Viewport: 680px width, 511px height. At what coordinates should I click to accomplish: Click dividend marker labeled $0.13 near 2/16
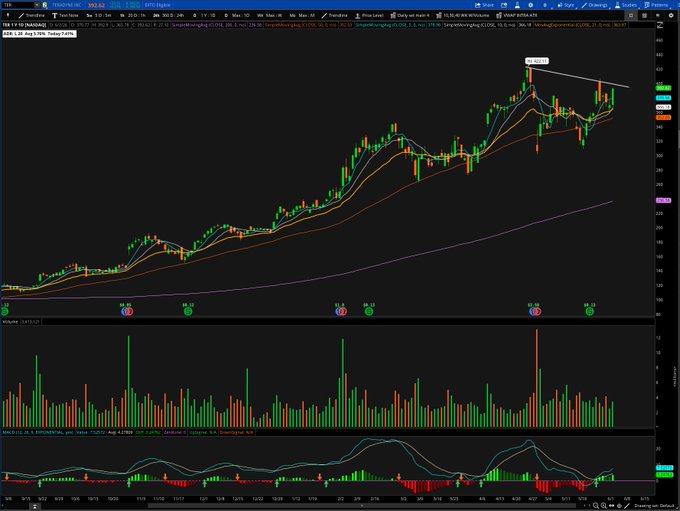[x=369, y=310]
